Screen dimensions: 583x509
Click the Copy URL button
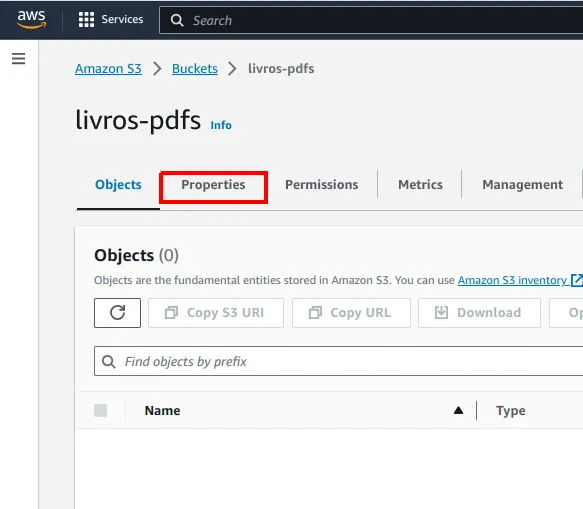coord(351,313)
